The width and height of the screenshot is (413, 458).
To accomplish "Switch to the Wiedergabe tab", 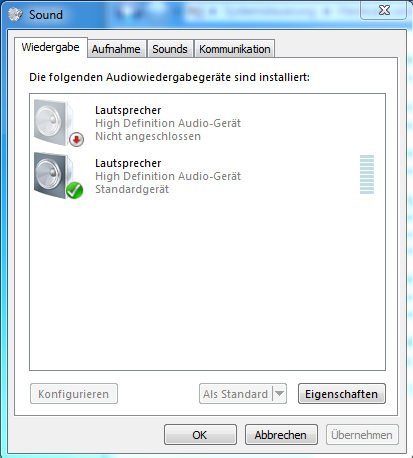I will pyautogui.click(x=51, y=47).
